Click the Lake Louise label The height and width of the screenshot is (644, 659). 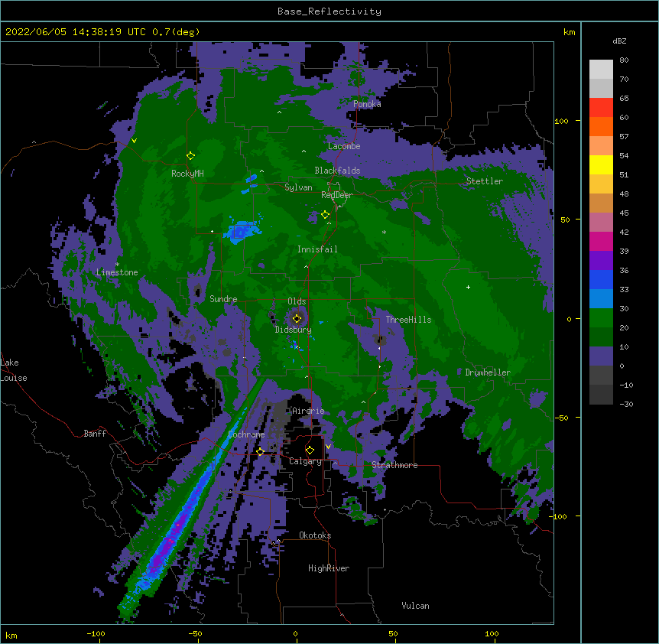tap(14, 370)
